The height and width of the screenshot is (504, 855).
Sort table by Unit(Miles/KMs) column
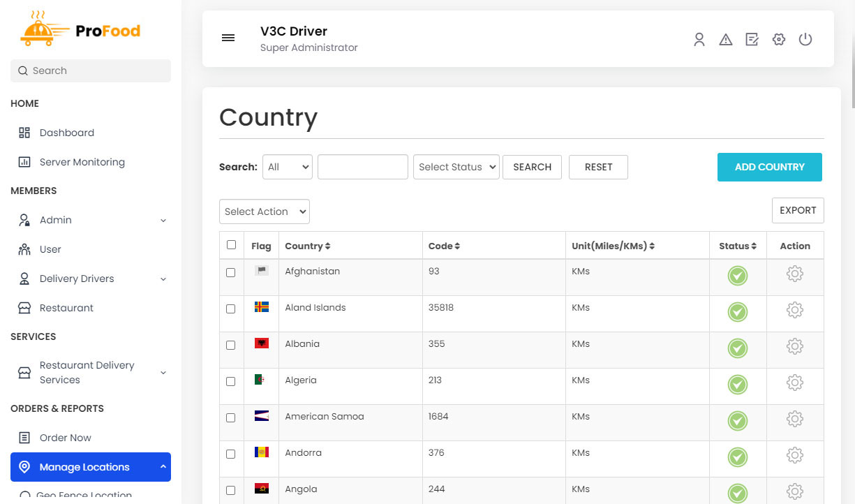coord(613,246)
